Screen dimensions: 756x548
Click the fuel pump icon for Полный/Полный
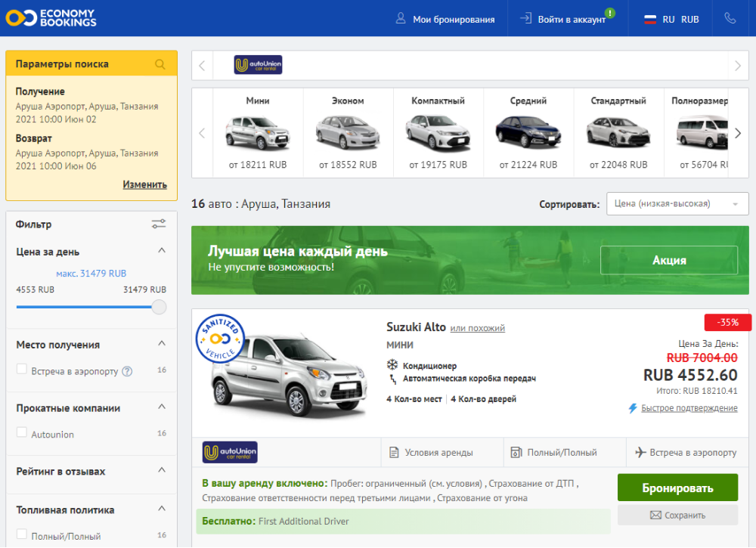[516, 452]
